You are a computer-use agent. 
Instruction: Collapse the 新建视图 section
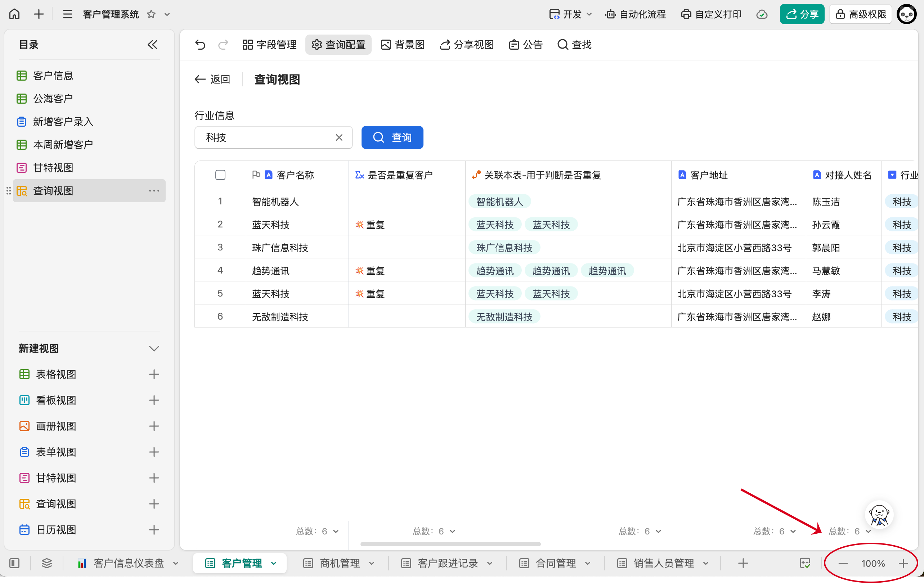154,349
